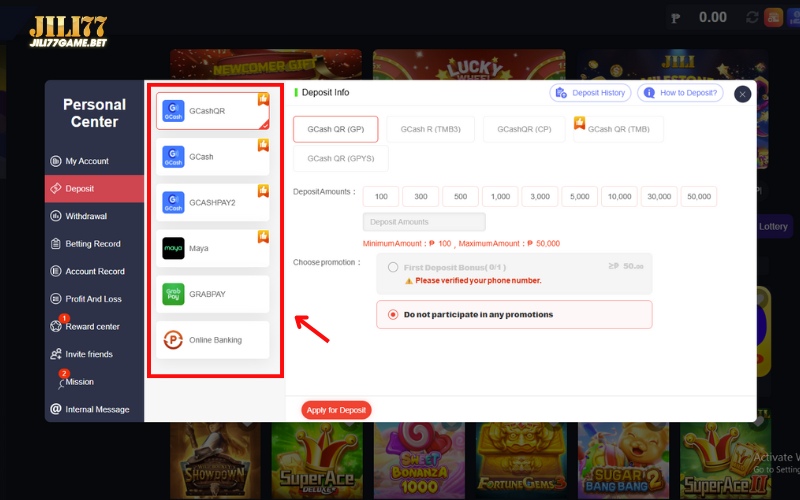Choose the 50,000 deposit amount
Viewport: 800px width, 500px height.
(699, 196)
